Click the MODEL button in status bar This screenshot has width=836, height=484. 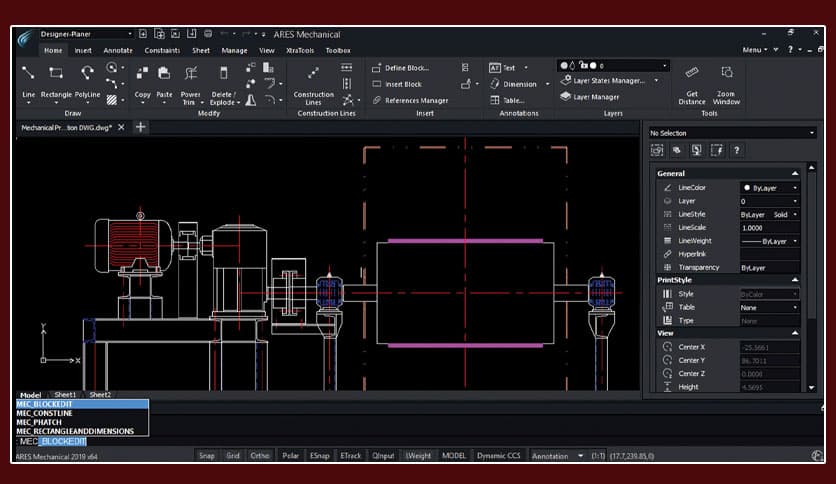[454, 456]
